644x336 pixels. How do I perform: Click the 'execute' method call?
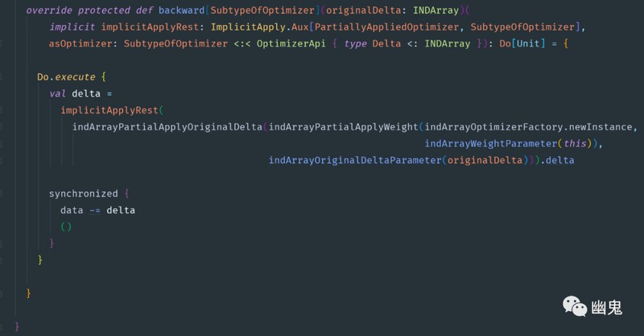[75, 77]
